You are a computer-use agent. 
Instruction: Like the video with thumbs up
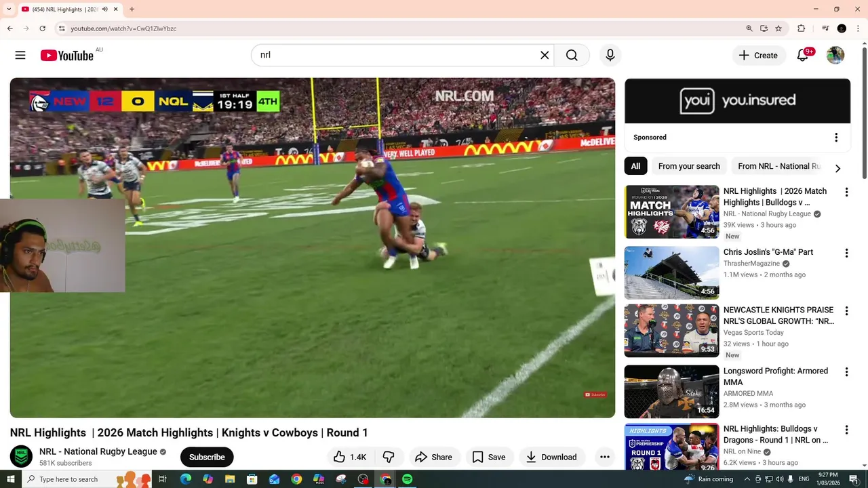pyautogui.click(x=351, y=457)
